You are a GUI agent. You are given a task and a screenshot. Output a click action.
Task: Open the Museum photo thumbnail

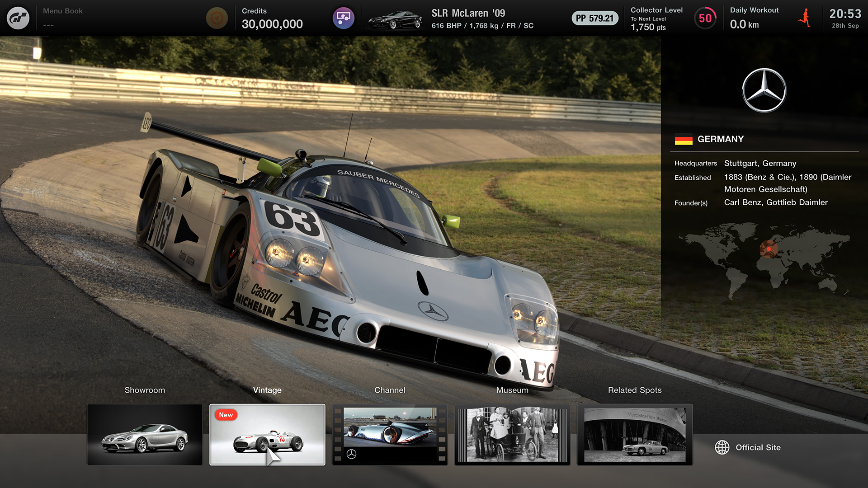coord(512,435)
